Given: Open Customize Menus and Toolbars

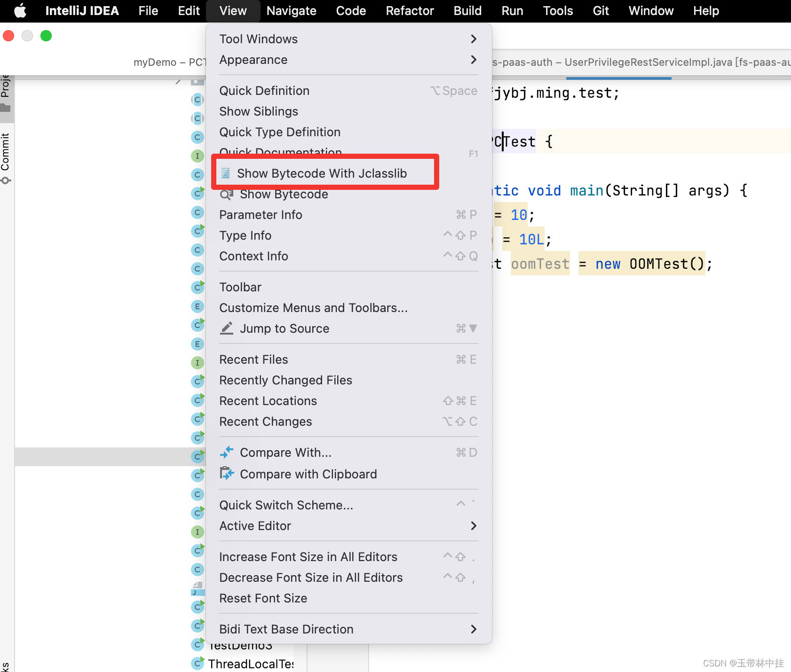Looking at the screenshot, I should click(x=348, y=308).
